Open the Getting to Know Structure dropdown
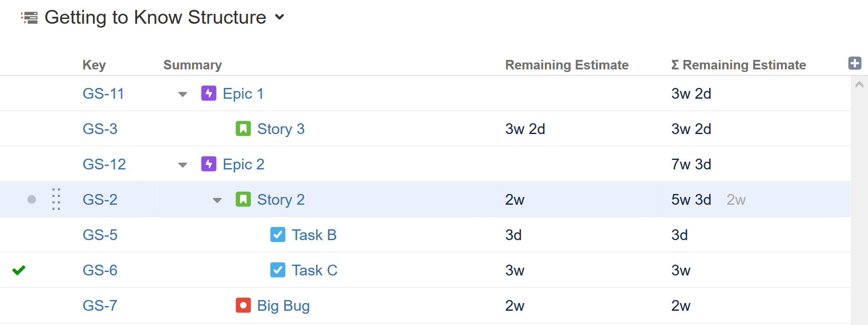 click(x=280, y=17)
